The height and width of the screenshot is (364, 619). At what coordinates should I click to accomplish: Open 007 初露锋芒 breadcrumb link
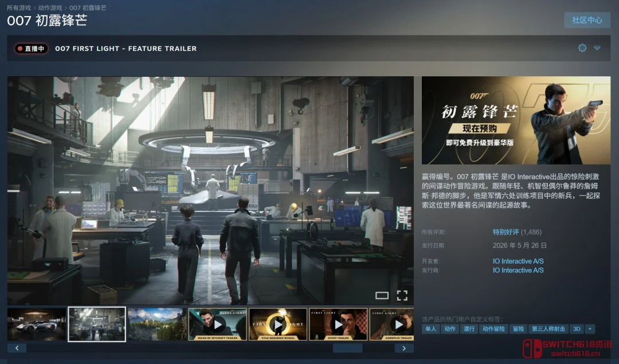click(x=88, y=7)
